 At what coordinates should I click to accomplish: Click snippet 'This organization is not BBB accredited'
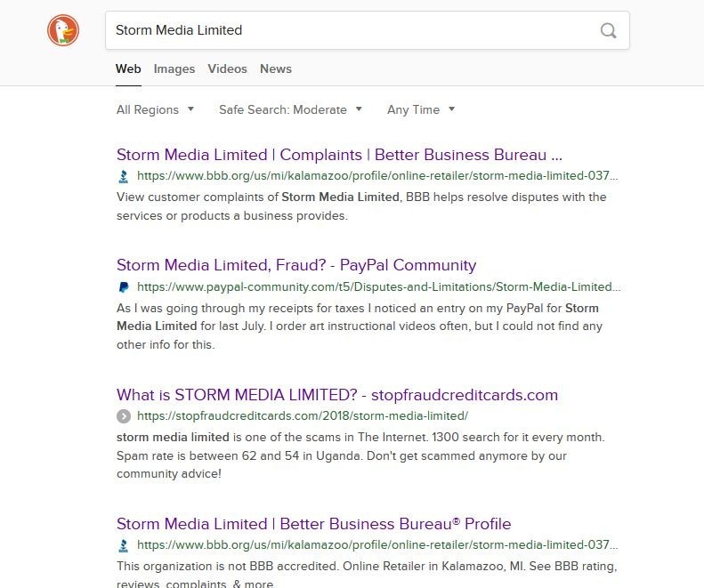pyautogui.click(x=367, y=575)
